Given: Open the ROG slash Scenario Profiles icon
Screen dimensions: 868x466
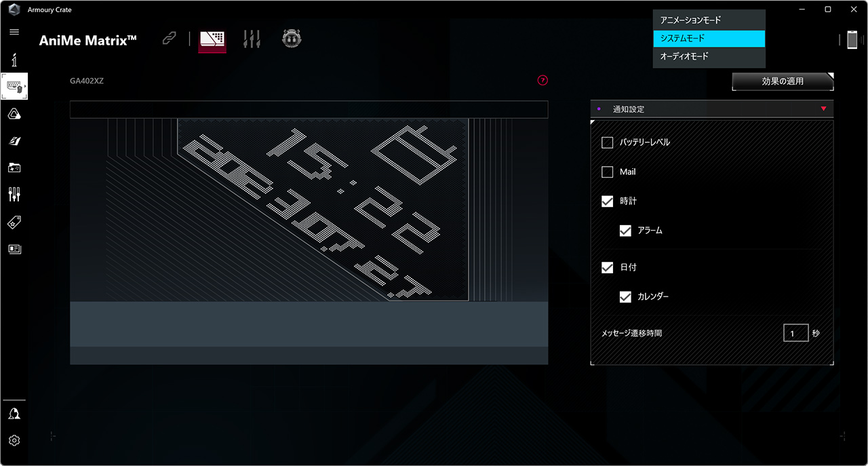Looking at the screenshot, I should [x=14, y=141].
